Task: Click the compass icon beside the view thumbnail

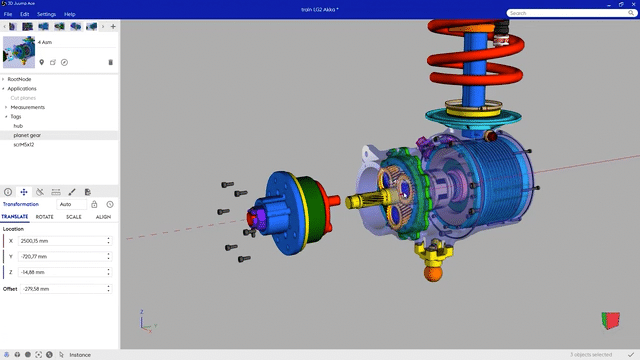Action: [x=64, y=62]
